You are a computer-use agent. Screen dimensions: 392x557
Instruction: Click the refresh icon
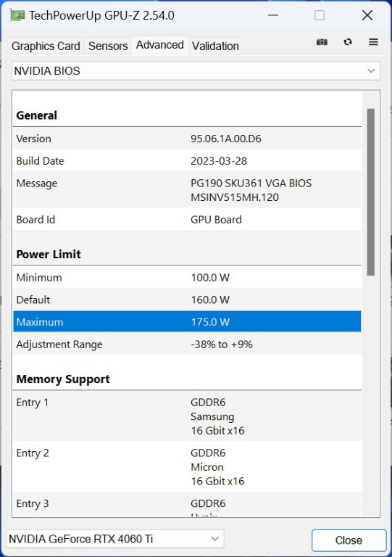(348, 42)
